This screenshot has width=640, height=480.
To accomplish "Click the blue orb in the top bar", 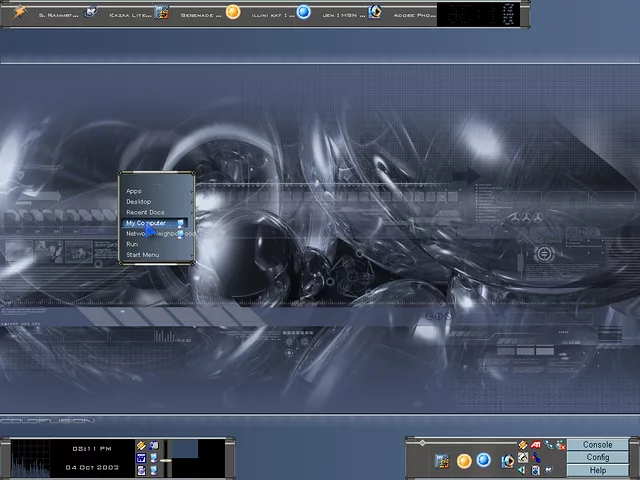I will click(x=303, y=12).
